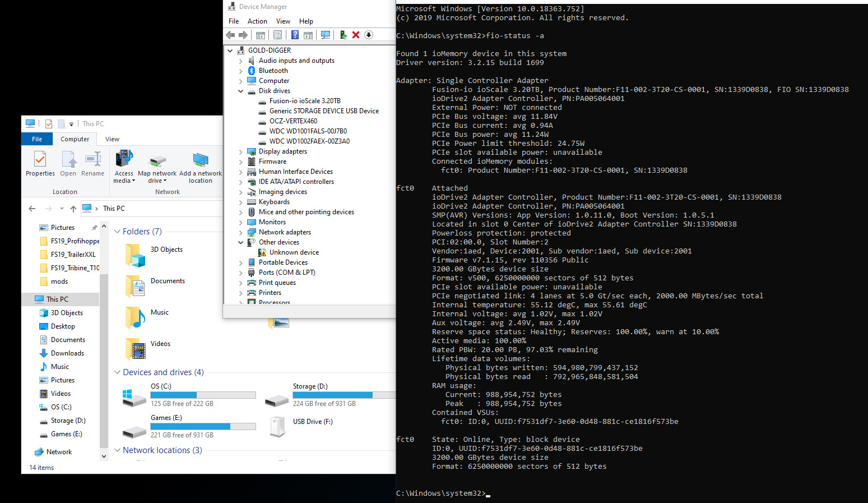Click the red X uninstall device icon
This screenshot has height=503, width=868.
click(x=356, y=35)
